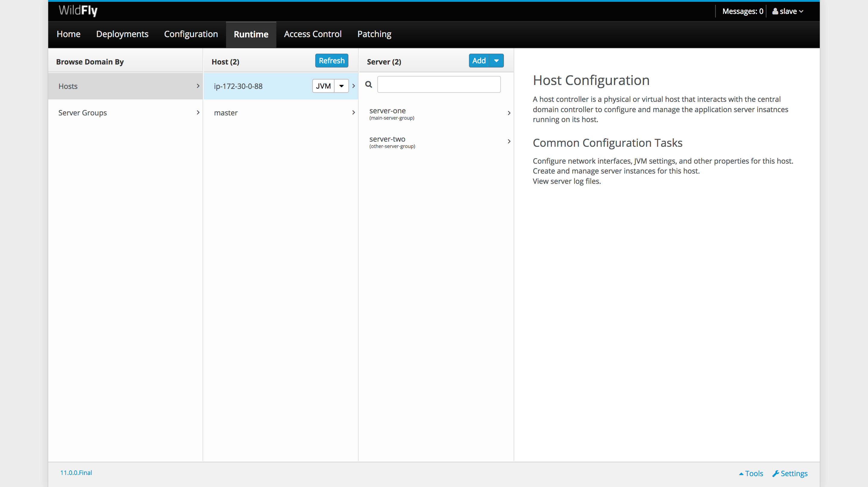The height and width of the screenshot is (487, 868).
Task: Expand the Add button dropdown arrow
Action: (496, 61)
